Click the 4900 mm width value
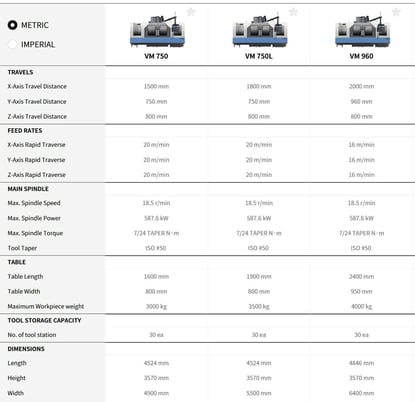 pos(156,393)
